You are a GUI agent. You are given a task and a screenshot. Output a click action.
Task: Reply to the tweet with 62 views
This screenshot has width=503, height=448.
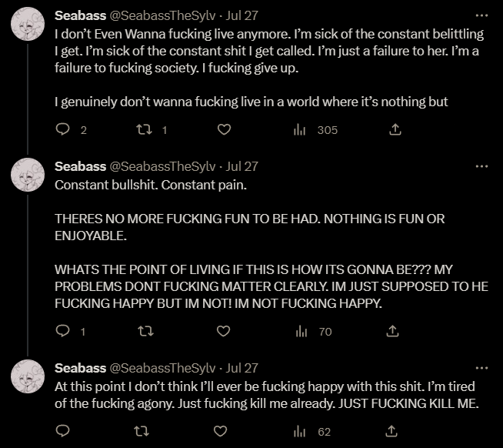click(x=64, y=431)
